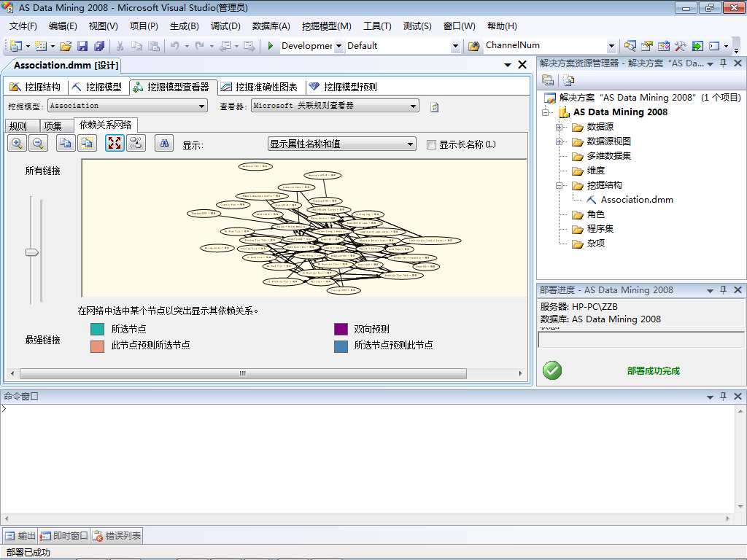Click the Undo toolbar icon
The width and height of the screenshot is (747, 560).
175,46
